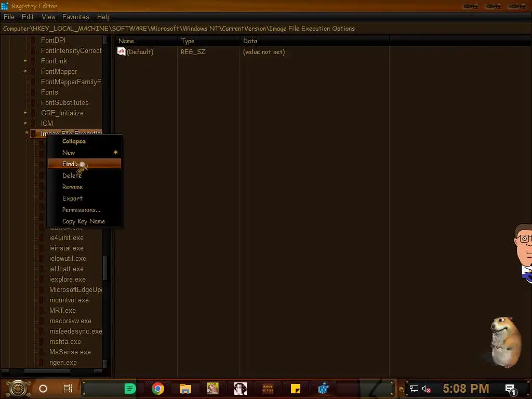The height and width of the screenshot is (399, 532).
Task: Open the Edit menu
Action: pos(28,17)
